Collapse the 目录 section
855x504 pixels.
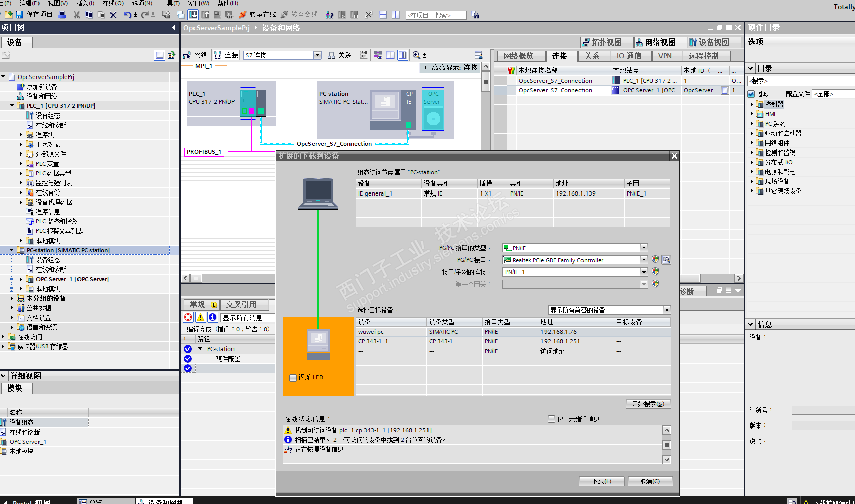point(750,68)
